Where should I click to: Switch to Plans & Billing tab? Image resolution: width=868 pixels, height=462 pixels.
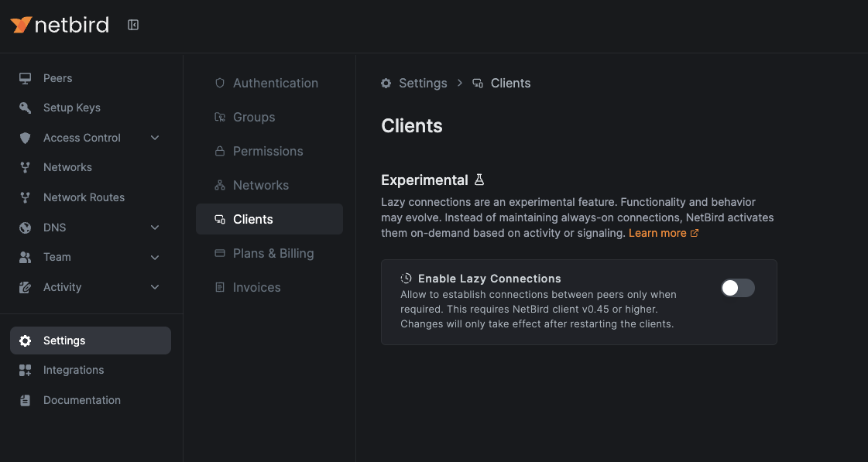tap(273, 253)
